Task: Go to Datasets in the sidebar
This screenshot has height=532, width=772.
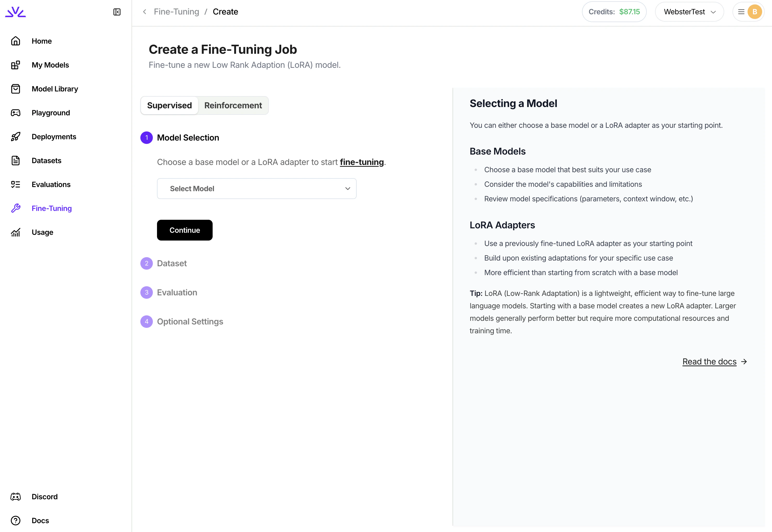Action: click(46, 161)
